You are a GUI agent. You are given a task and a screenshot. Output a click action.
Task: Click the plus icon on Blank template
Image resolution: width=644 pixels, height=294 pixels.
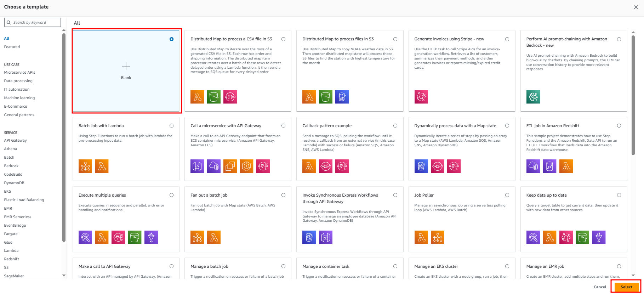click(126, 66)
